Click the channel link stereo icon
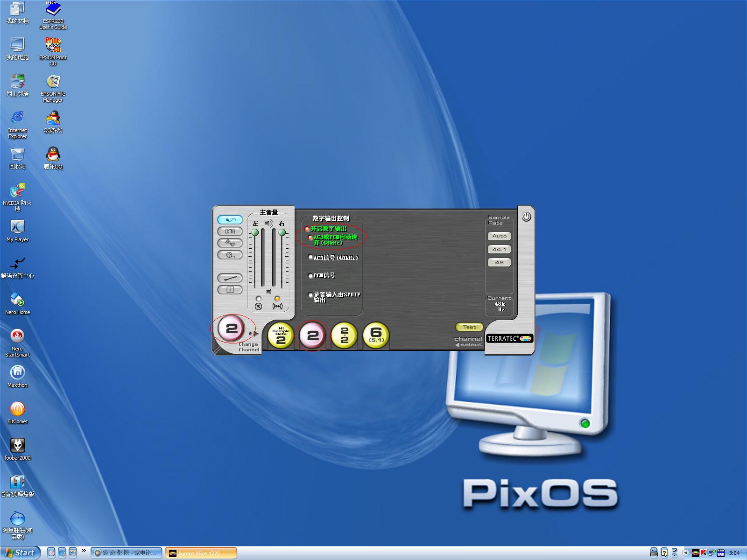Screen dimensions: 747x560 (277, 307)
